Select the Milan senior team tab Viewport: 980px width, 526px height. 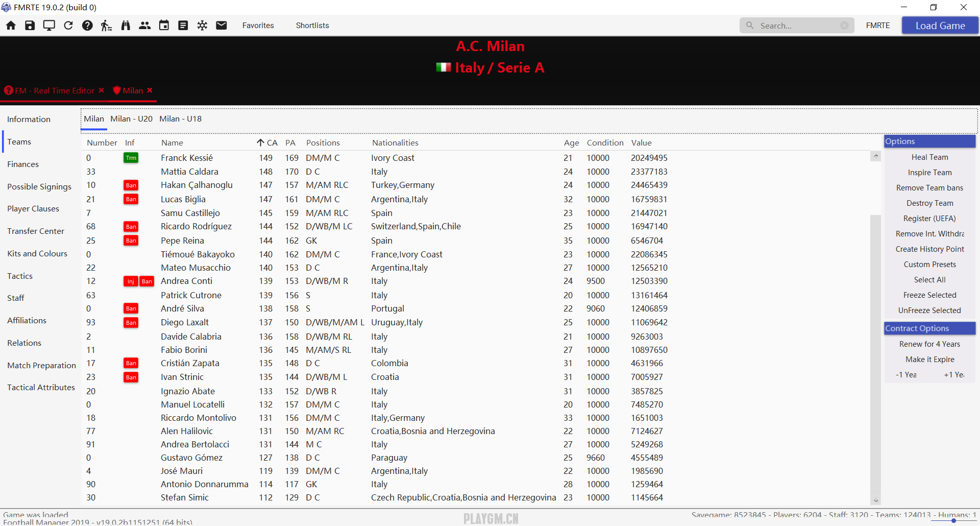[94, 118]
